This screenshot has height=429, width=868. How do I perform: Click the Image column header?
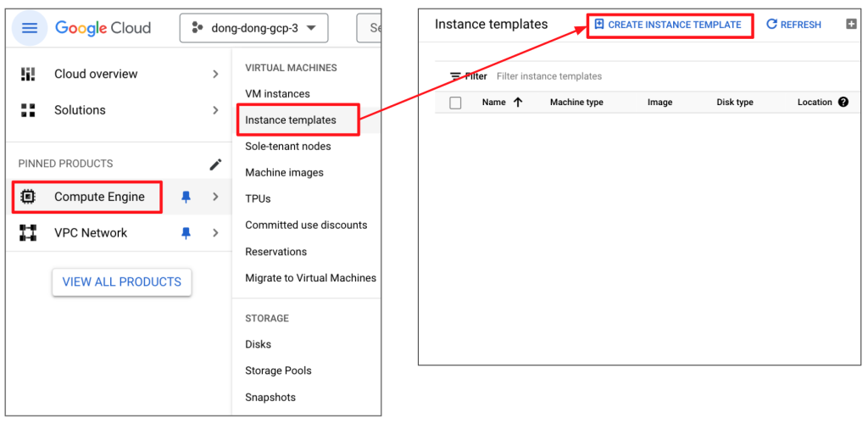click(659, 103)
